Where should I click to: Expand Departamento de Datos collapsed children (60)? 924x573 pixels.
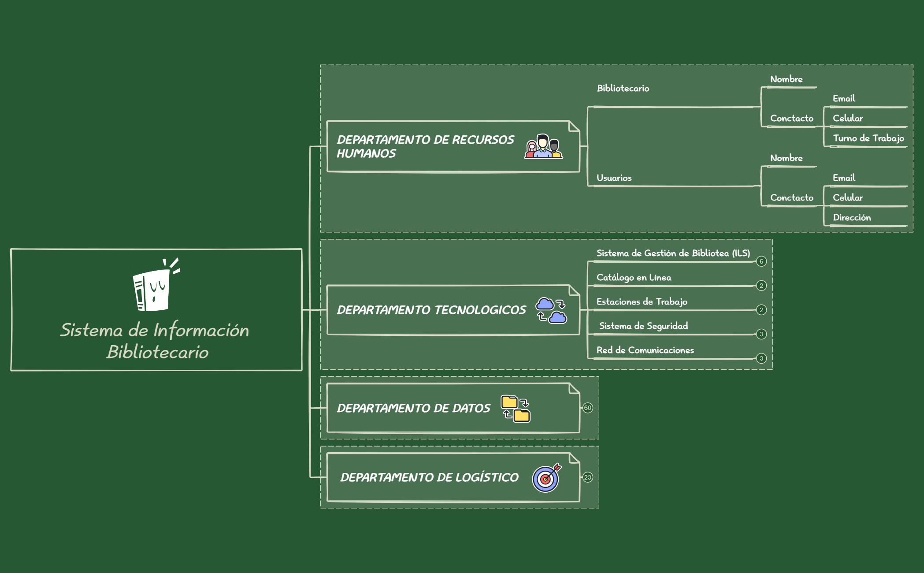(587, 408)
